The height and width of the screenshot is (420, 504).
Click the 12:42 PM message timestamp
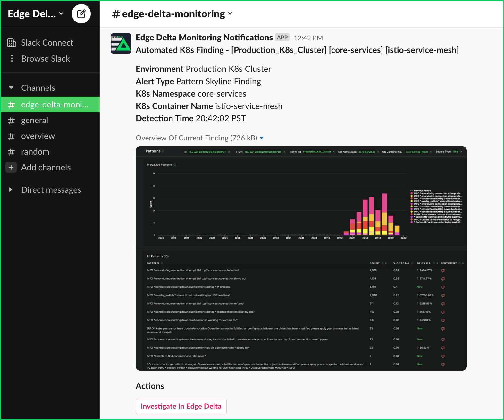(x=308, y=38)
